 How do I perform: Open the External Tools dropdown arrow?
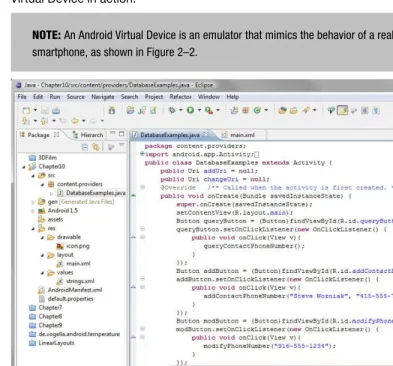tap(218, 110)
